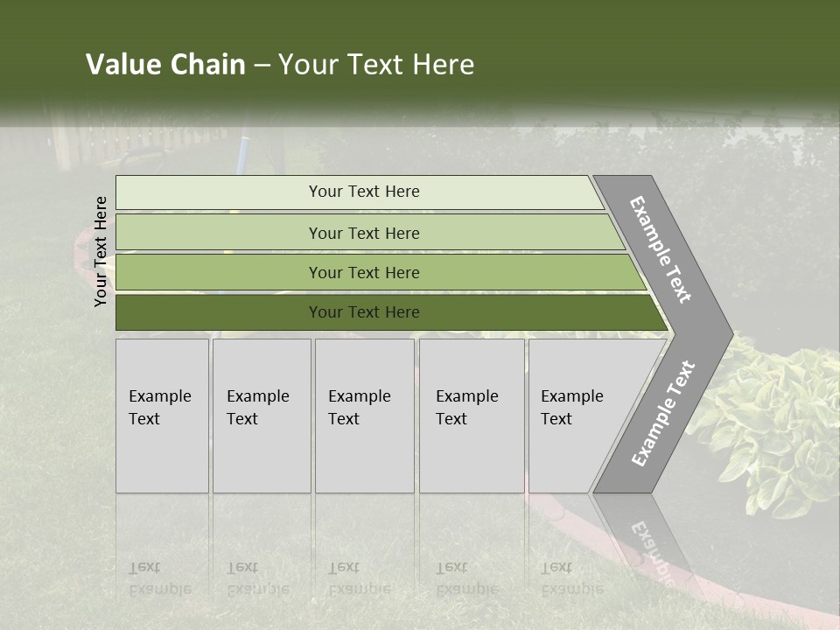Click 'Your Text Here' in the title
This screenshot has height=630, width=840.
pyautogui.click(x=376, y=64)
